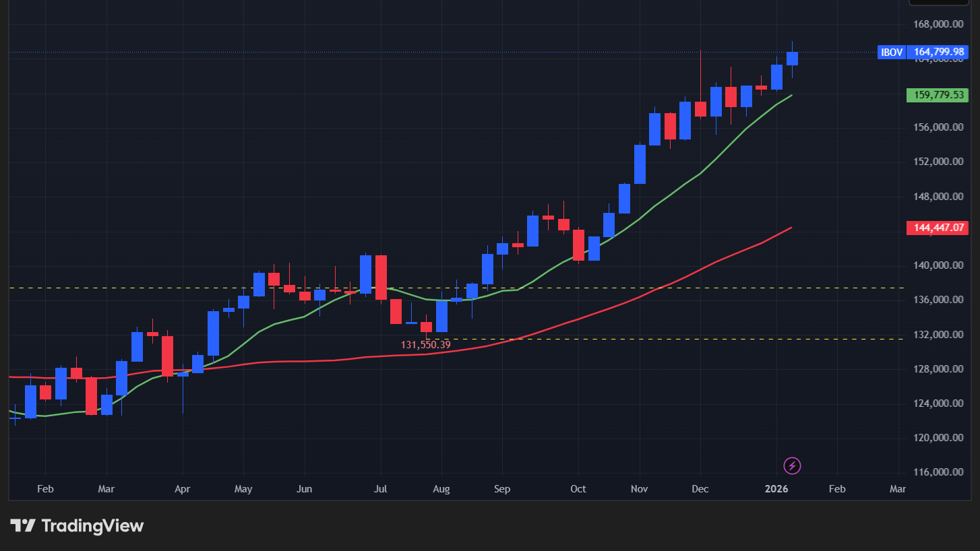Click the purple lightning bolt icon
This screenshot has height=551, width=980.
(x=793, y=465)
